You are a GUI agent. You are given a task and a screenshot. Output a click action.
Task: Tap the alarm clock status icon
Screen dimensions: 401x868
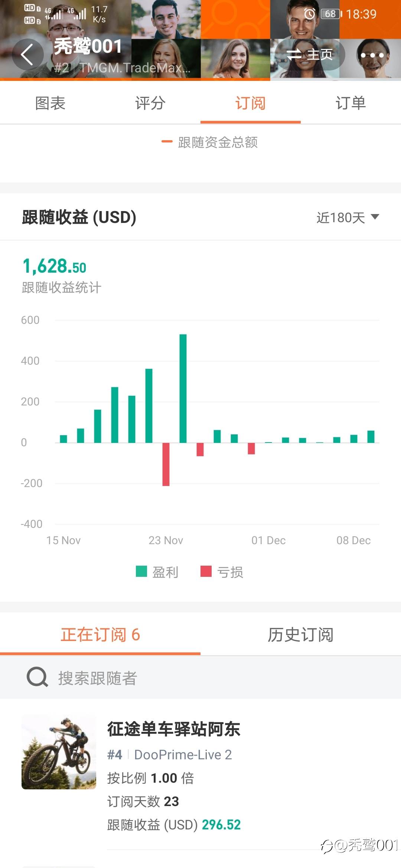pyautogui.click(x=309, y=14)
